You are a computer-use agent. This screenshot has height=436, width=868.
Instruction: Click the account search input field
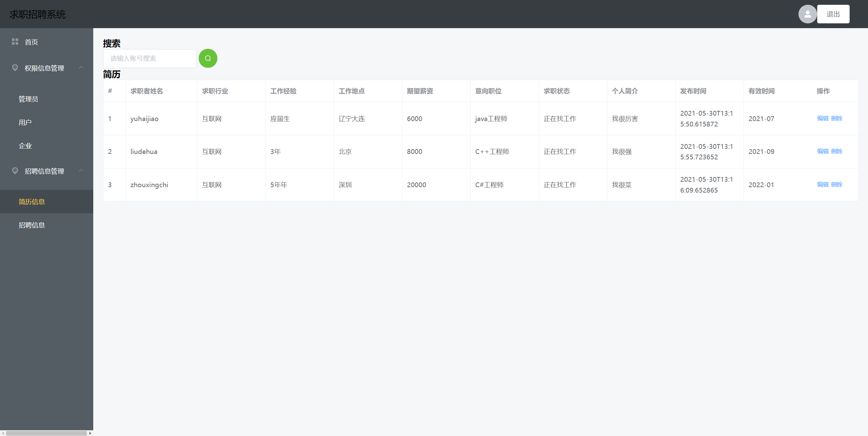click(150, 59)
